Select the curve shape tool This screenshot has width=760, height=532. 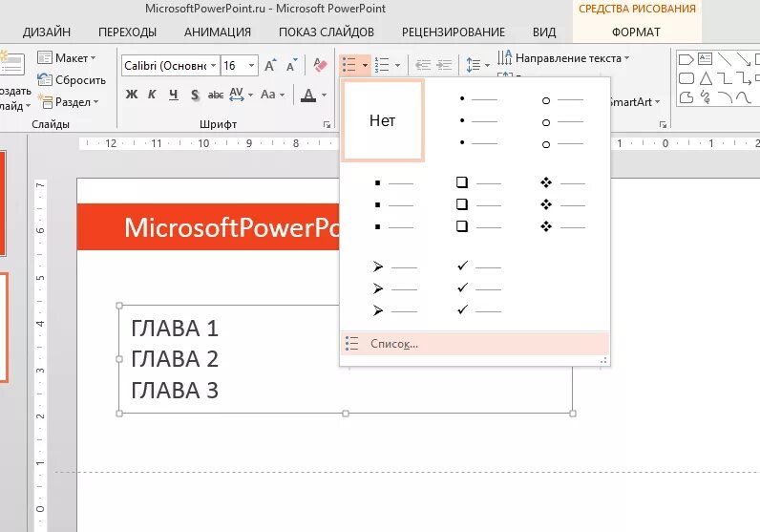(744, 97)
